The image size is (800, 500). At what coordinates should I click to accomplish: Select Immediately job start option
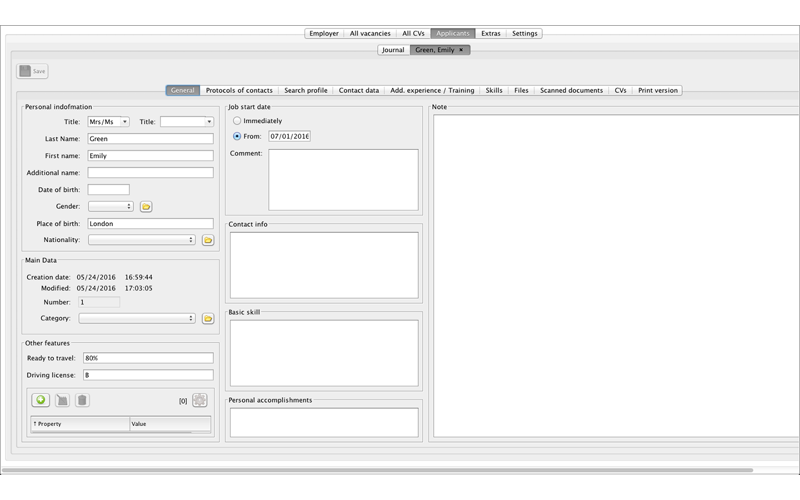pos(237,121)
